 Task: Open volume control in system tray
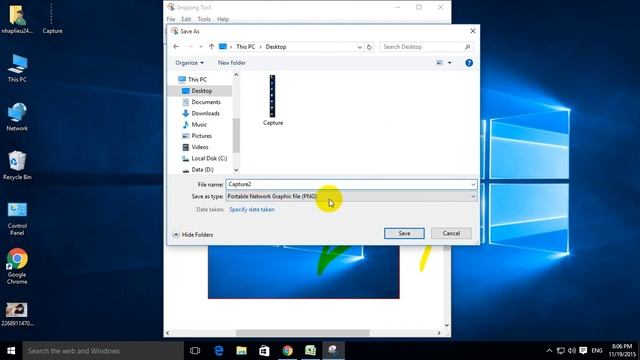572,351
